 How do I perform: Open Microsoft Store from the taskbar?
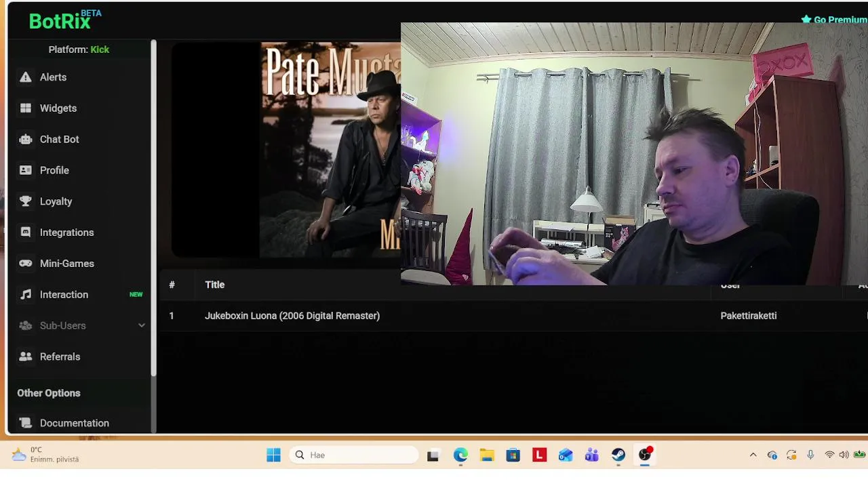point(513,455)
